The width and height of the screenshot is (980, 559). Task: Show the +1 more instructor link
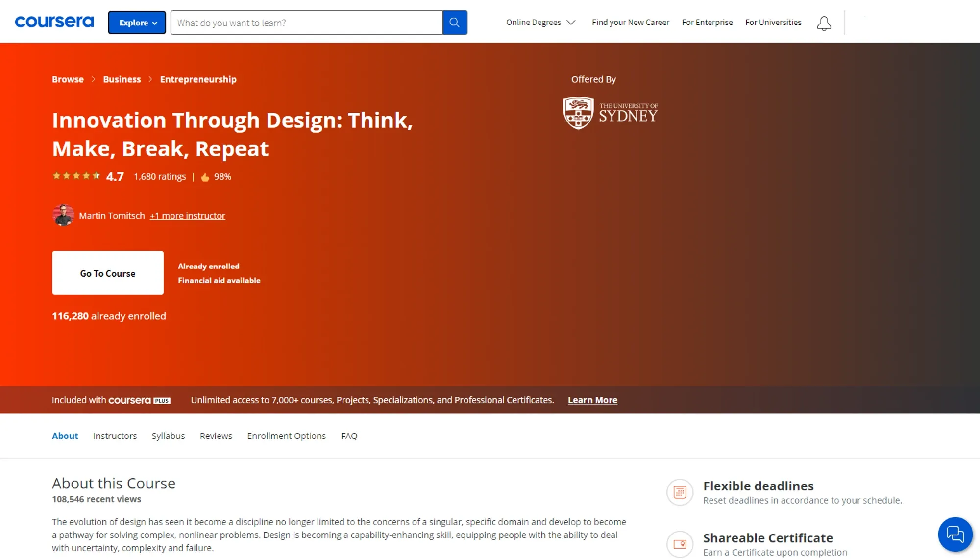(187, 216)
